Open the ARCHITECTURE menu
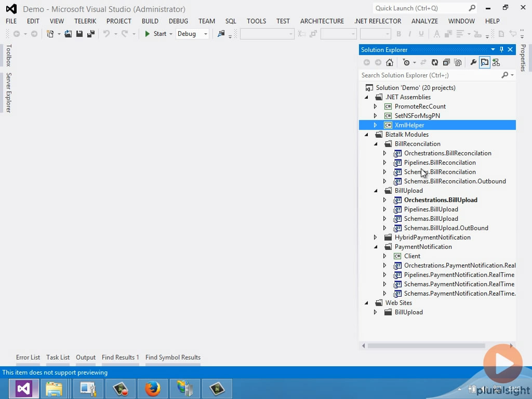 [x=322, y=21]
